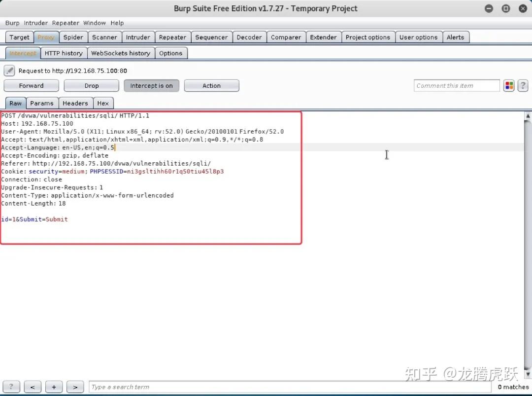Switch intercept off via Intercept button
This screenshot has width=532, height=396.
pos(151,85)
